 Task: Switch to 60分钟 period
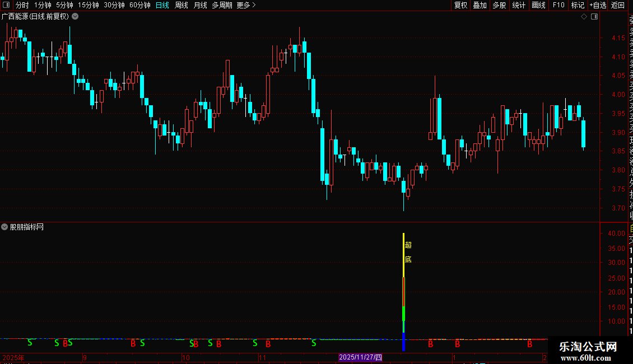139,5
